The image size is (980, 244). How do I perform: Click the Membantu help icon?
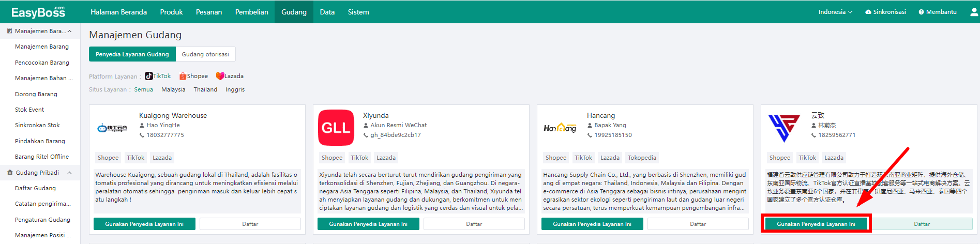pos(921,12)
